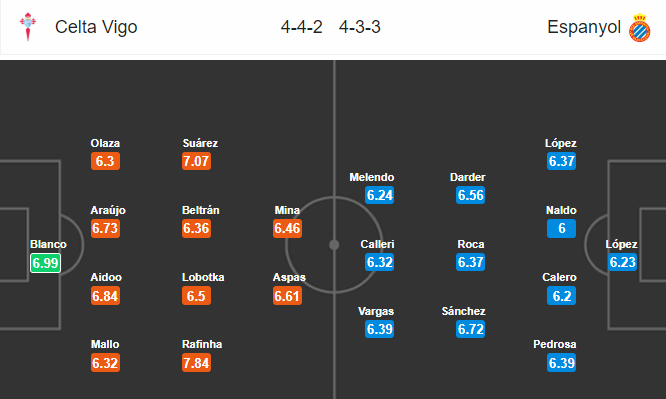The image size is (666, 399).
Task: Click the 4-4-2 formation label
Action: coord(302,27)
